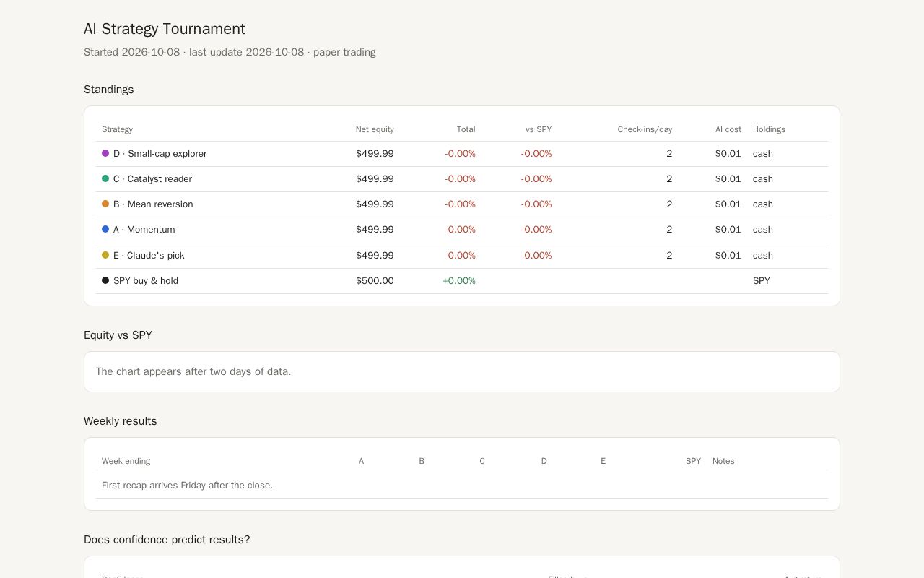The image size is (924, 578).
Task: Click net equity $499.99 for Small-cap explorer
Action: point(375,153)
